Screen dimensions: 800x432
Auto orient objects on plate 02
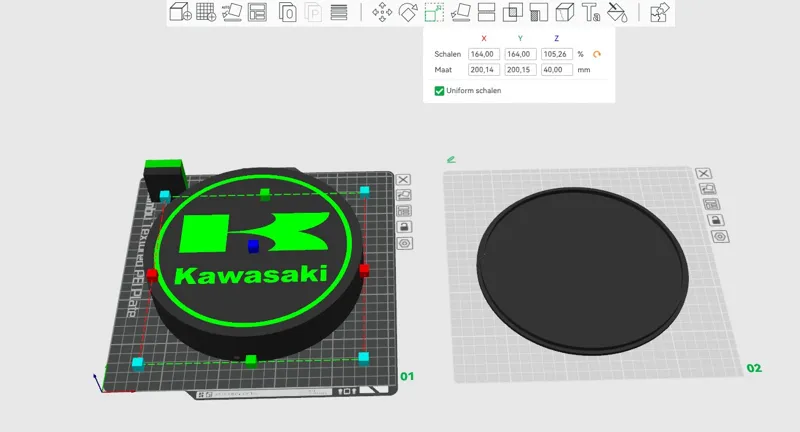[708, 189]
